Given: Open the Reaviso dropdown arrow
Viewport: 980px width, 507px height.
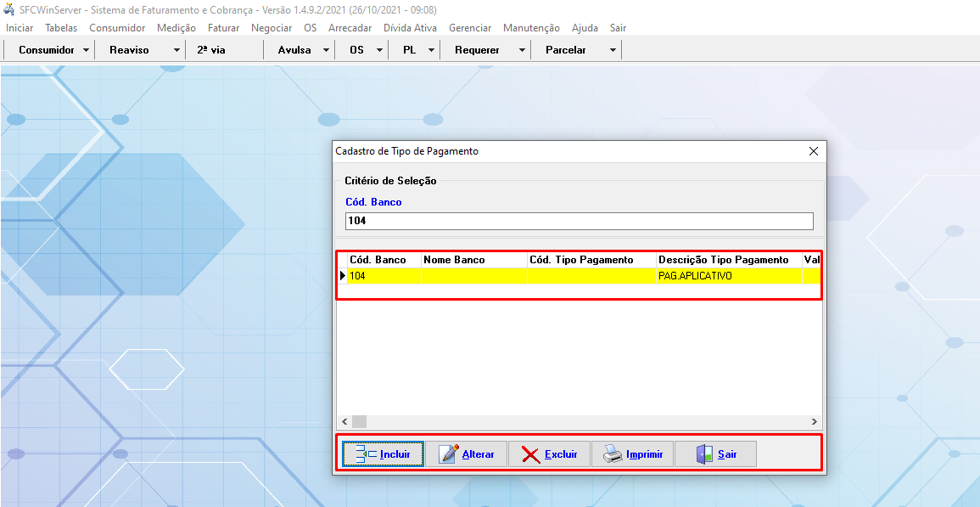Looking at the screenshot, I should (x=176, y=50).
